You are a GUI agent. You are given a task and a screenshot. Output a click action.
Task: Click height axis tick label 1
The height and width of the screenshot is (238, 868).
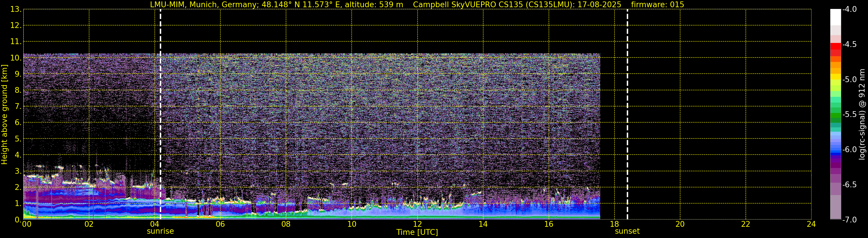click(18, 204)
